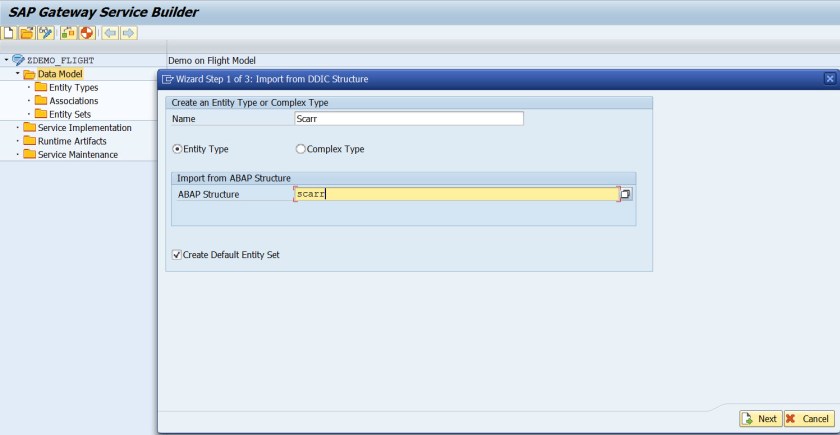Select the Service Implementation tree label
Viewport: 840px width, 435px height.
tap(85, 128)
